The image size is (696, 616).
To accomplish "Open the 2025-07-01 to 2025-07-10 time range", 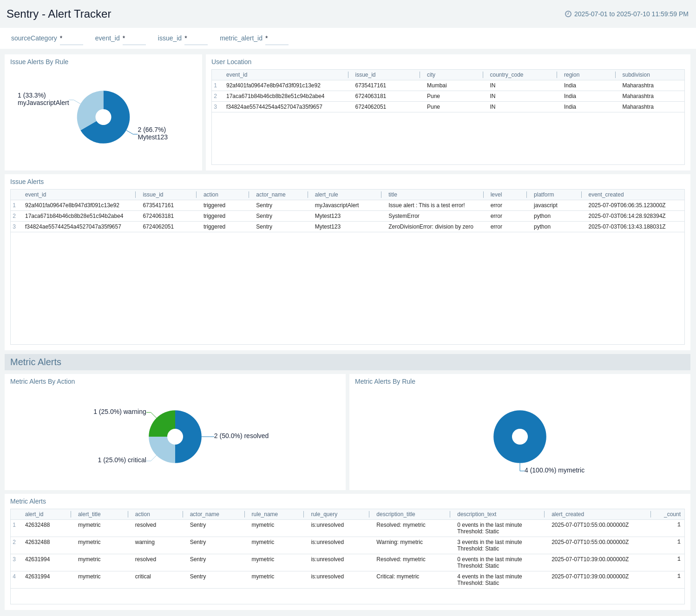I will coord(631,14).
